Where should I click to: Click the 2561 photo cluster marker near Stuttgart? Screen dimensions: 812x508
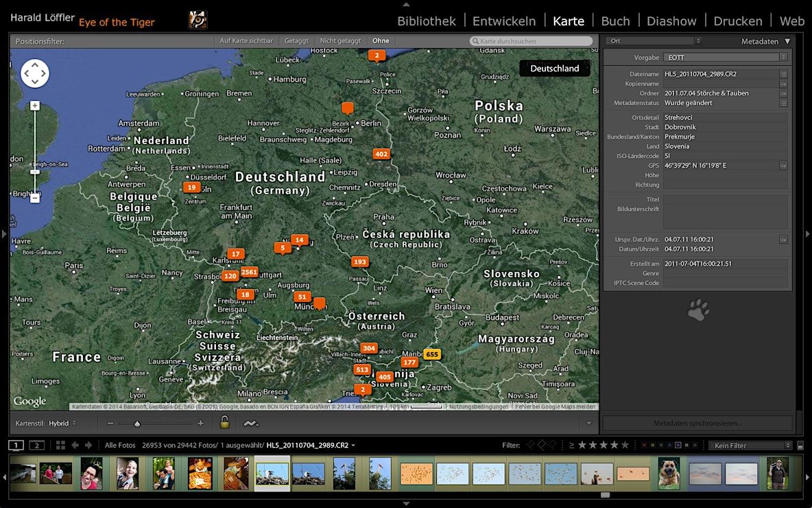pos(249,272)
